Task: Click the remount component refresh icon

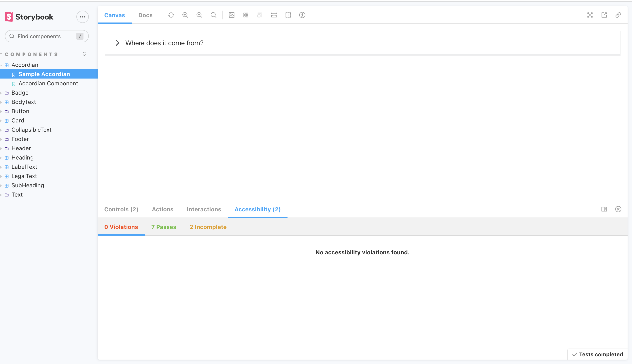Action: click(171, 15)
